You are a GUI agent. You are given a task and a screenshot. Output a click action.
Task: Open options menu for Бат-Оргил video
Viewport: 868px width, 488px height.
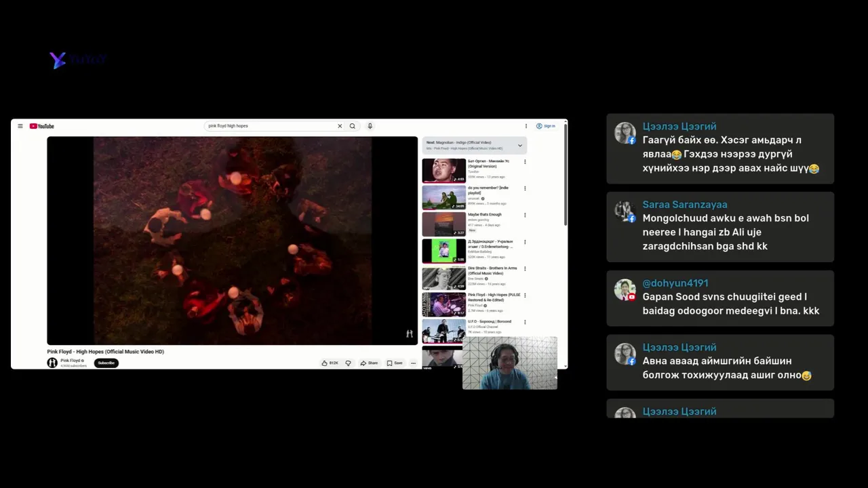click(x=525, y=162)
